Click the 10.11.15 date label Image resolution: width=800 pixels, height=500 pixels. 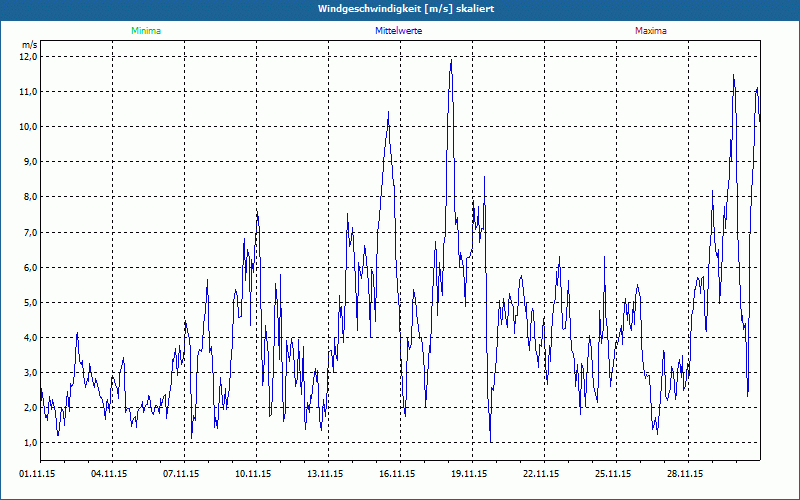[x=253, y=474]
